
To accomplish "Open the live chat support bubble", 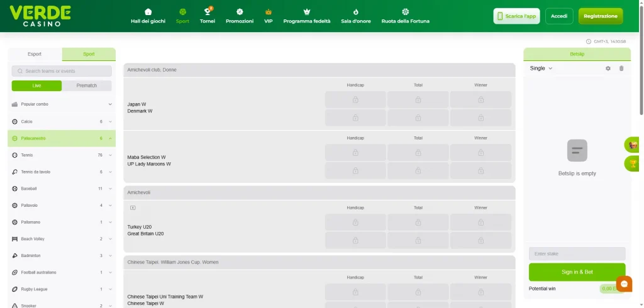I will point(624,284).
